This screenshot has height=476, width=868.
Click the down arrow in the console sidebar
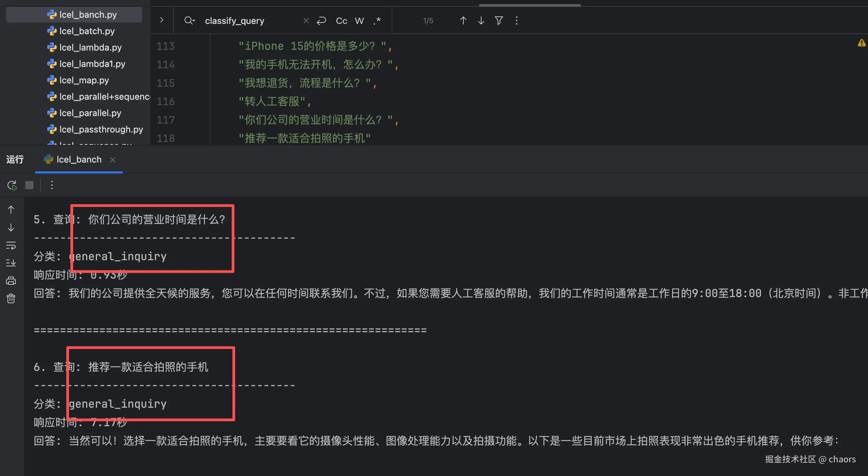(11, 227)
